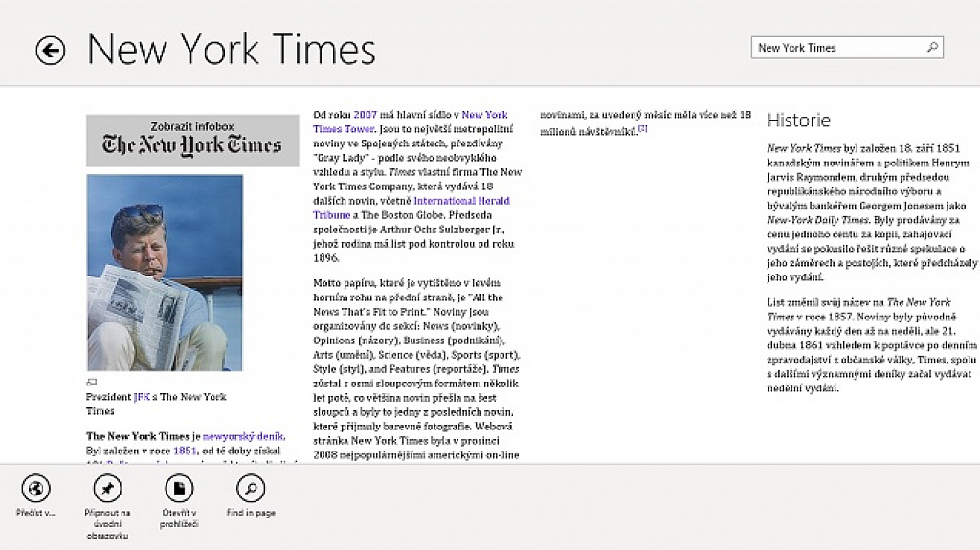This screenshot has height=550, width=980.
Task: Click the footnote reference [2]
Action: click(x=642, y=129)
